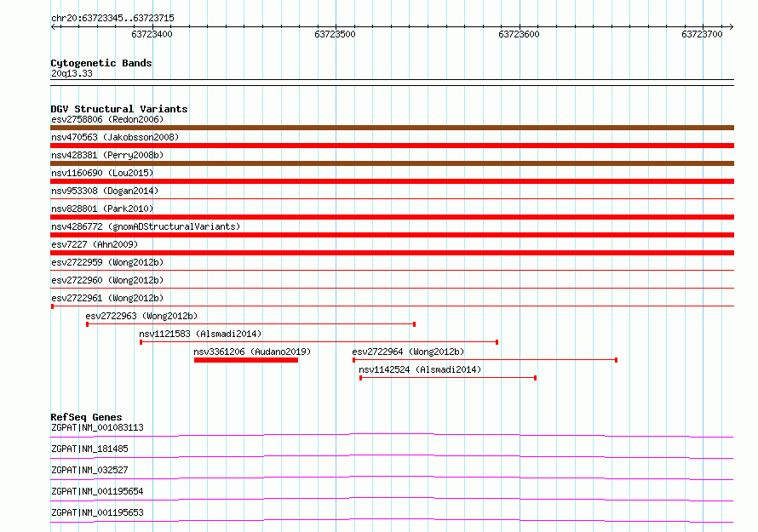
Task: Select esv2722959 (Wong2012b) label
Action: (x=107, y=262)
